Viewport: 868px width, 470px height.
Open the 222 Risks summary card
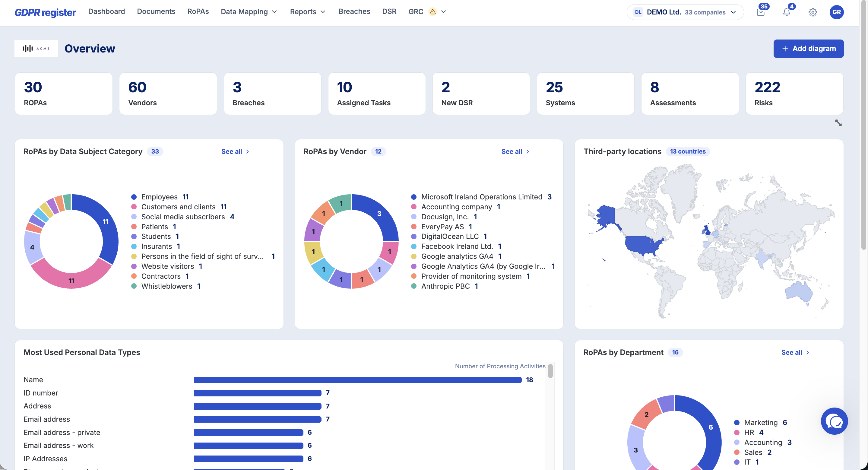794,94
